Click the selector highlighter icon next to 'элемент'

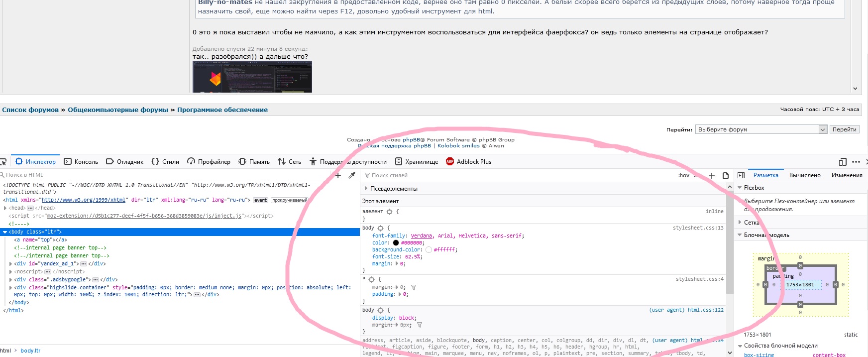click(390, 212)
